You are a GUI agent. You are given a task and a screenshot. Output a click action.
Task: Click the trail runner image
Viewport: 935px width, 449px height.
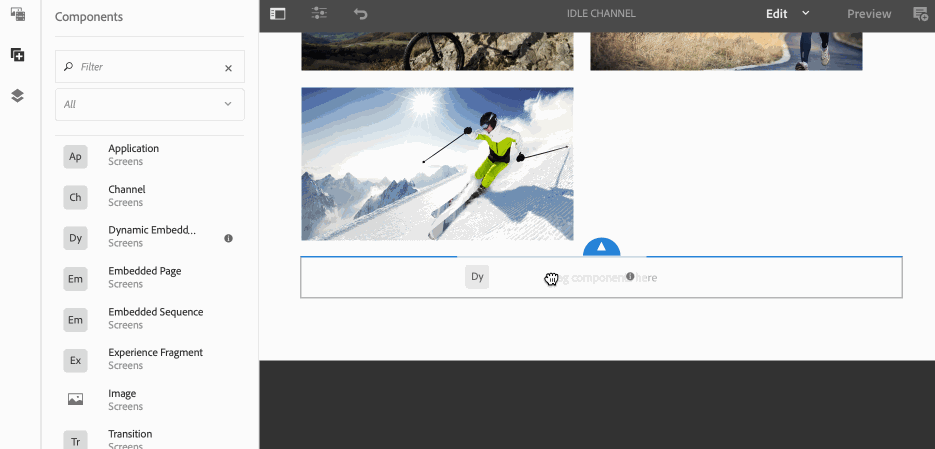pos(726,51)
